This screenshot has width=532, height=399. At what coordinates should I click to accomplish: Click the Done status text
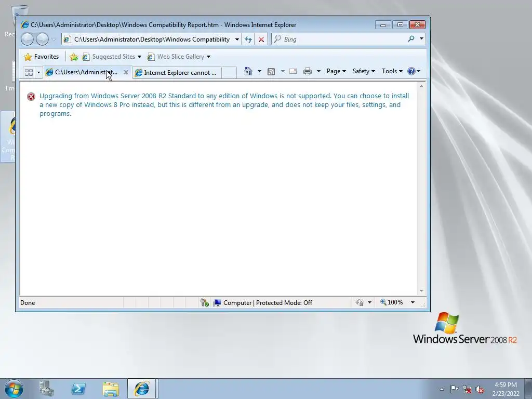[x=28, y=303]
